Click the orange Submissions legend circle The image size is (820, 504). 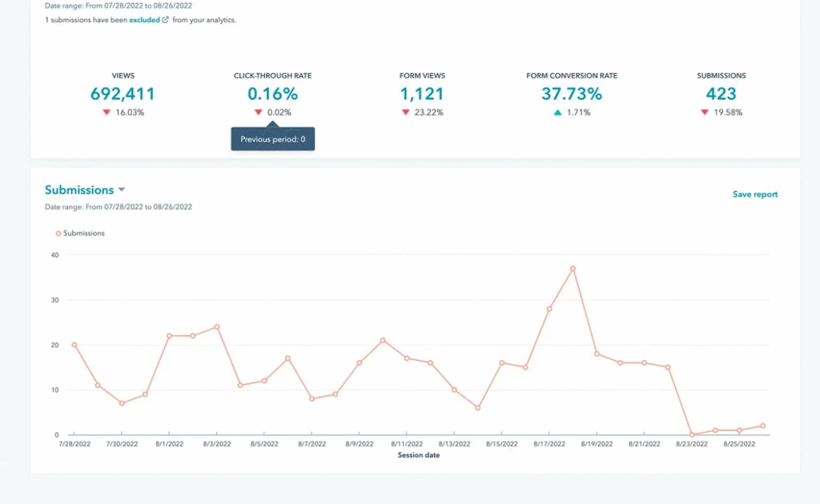(57, 233)
